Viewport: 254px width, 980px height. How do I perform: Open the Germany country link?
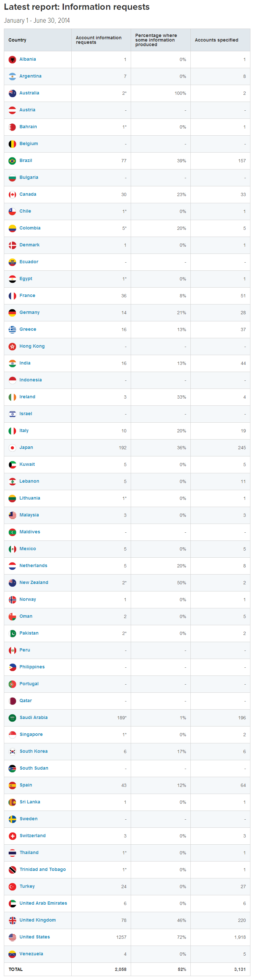pos(29,312)
